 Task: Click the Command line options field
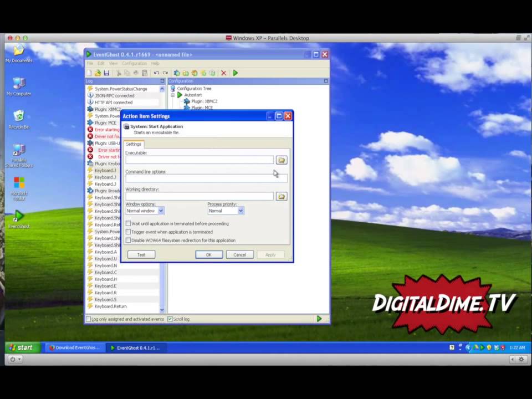(206, 178)
